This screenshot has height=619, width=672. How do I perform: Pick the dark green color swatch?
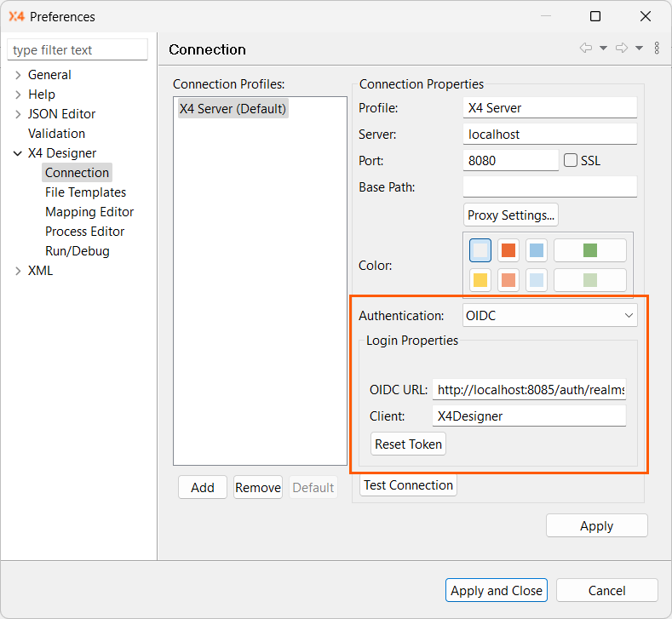[589, 250]
